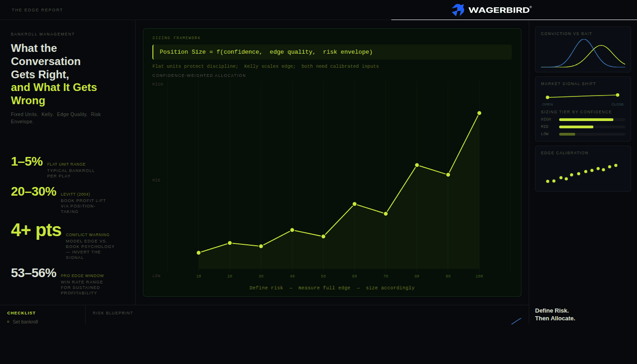Select chart data point at confidence 70
Screen dimensions: 637x364
(x=386, y=213)
